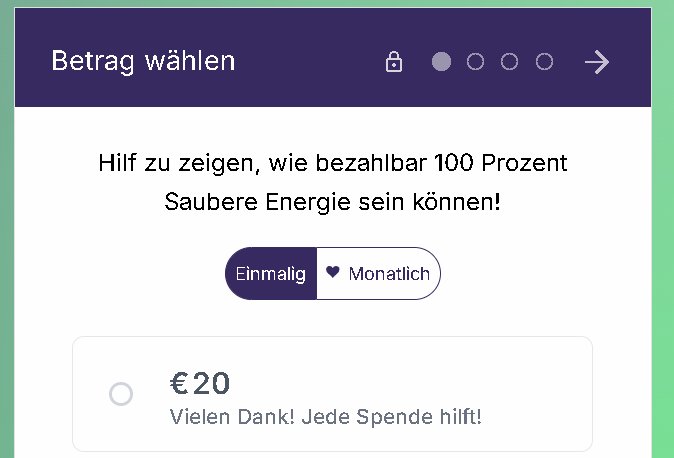Switch donation frequency to Einmalig
Screen dimensions: 674x458
click(x=271, y=274)
